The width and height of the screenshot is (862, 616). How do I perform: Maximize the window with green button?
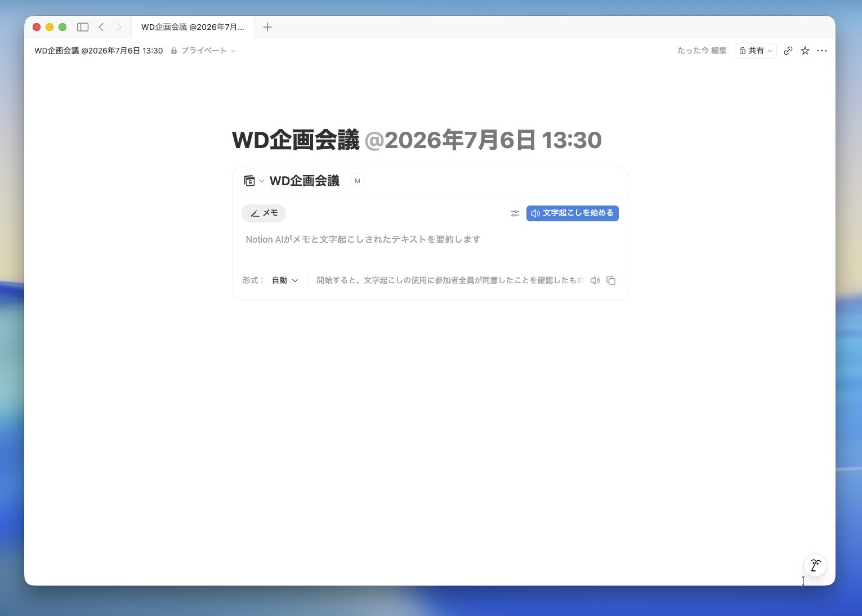pos(62,27)
